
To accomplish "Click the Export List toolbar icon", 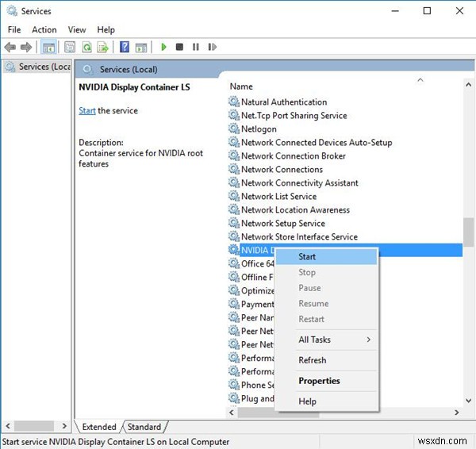I will pos(103,47).
